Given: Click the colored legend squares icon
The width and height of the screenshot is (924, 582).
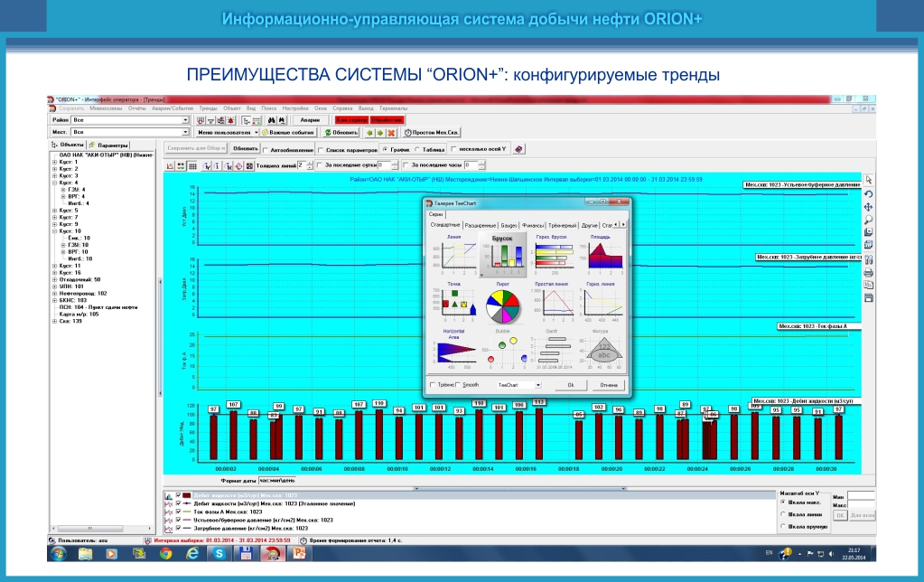Looking at the screenshot, I should [x=181, y=165].
